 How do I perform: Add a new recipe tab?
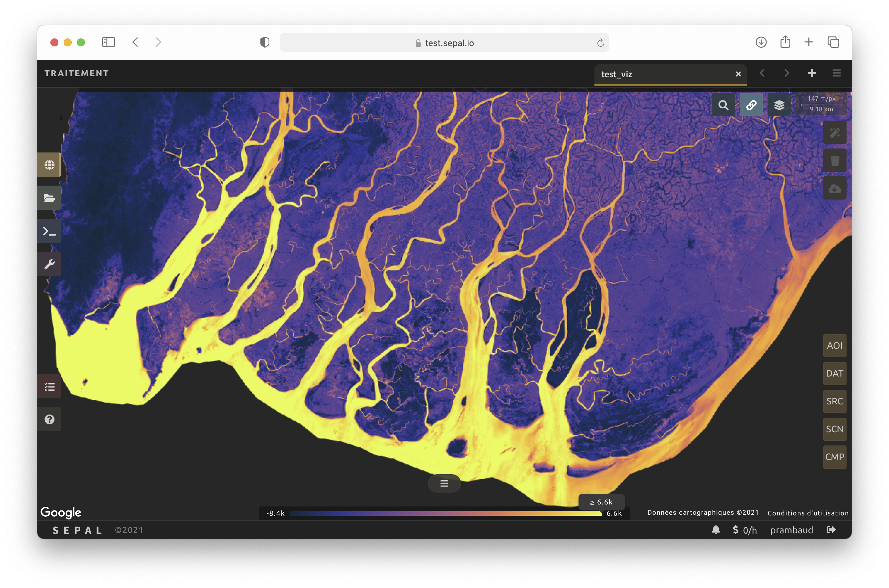tap(812, 73)
